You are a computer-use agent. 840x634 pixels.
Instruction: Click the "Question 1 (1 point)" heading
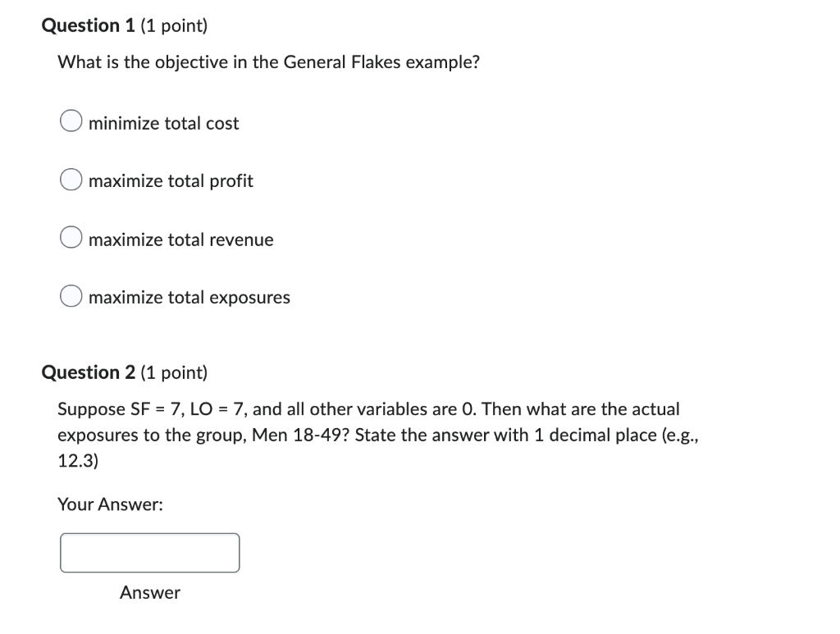pyautogui.click(x=124, y=25)
